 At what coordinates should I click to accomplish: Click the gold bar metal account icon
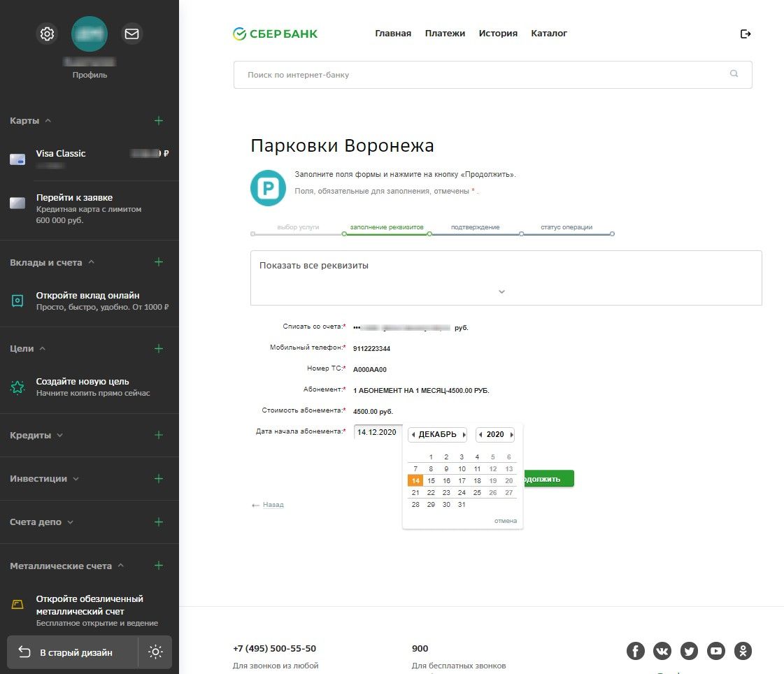point(17,605)
